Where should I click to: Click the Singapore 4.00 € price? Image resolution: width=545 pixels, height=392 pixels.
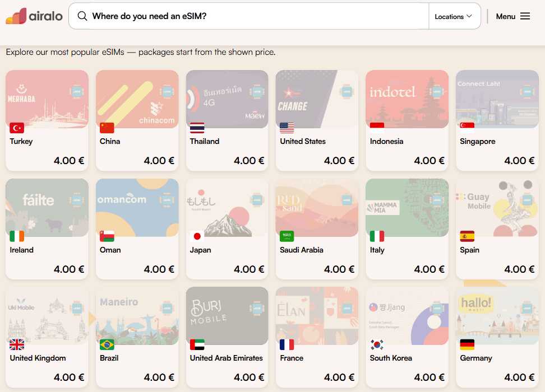[x=519, y=160]
